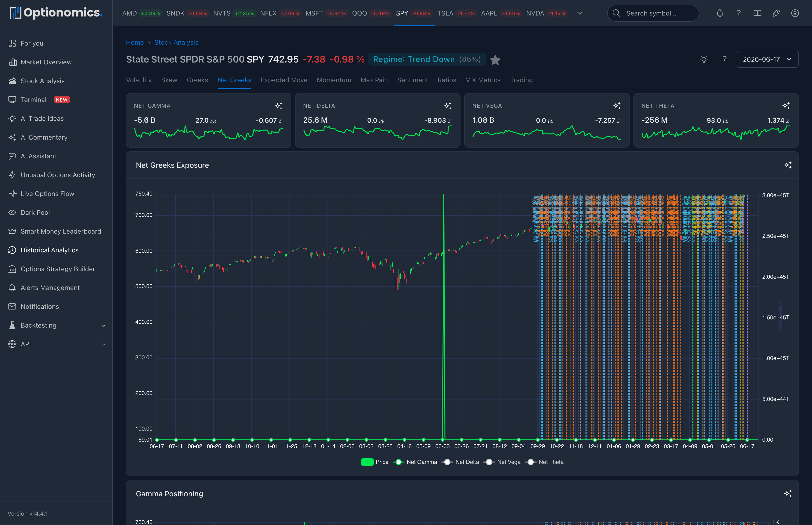812x525 pixels.
Task: Open the user account profile icon
Action: point(795,13)
